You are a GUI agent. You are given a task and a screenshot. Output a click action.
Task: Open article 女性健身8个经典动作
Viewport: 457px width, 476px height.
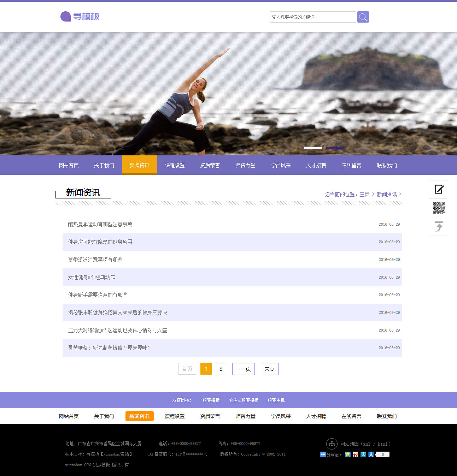(x=92, y=277)
